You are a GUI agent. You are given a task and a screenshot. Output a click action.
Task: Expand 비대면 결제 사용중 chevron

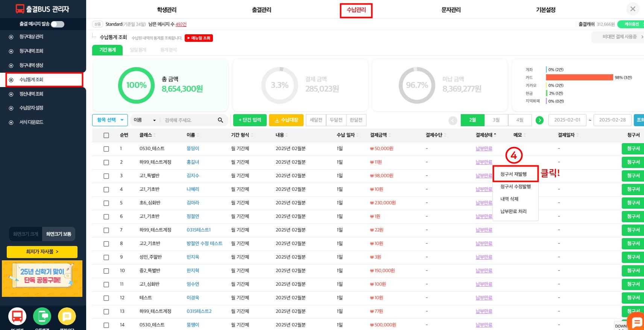point(642,37)
